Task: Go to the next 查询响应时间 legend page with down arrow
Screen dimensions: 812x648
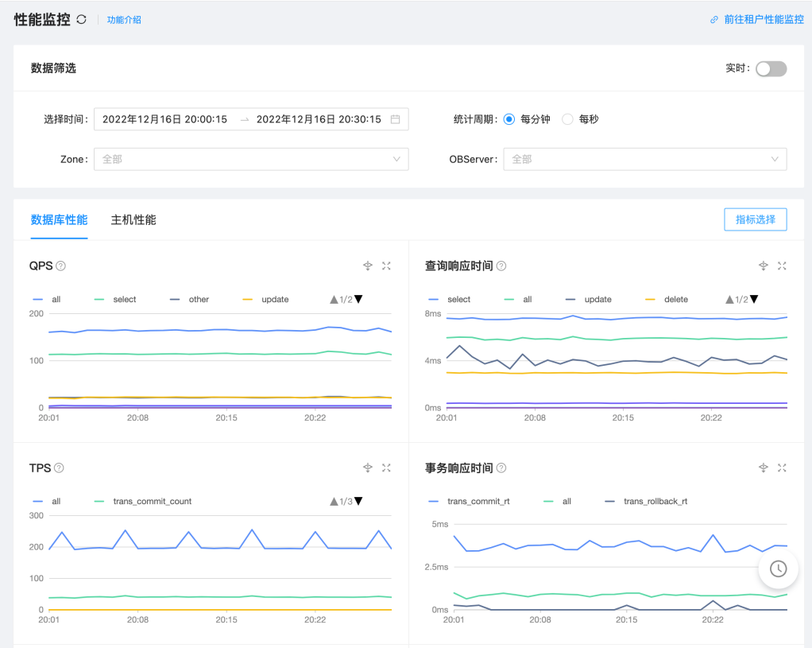Action: click(754, 299)
